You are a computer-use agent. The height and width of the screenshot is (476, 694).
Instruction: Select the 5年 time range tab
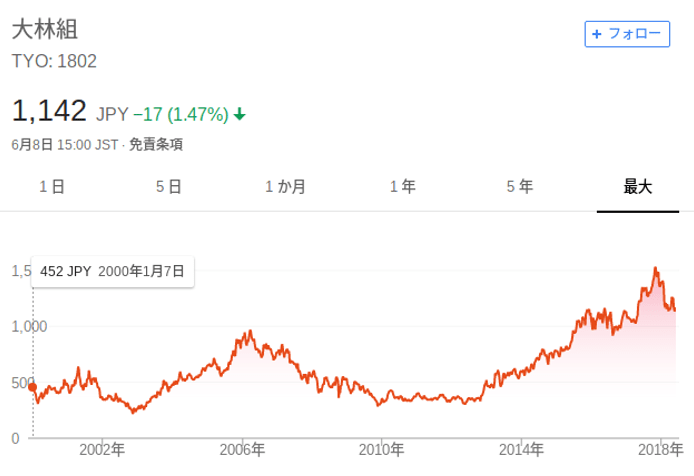click(519, 186)
